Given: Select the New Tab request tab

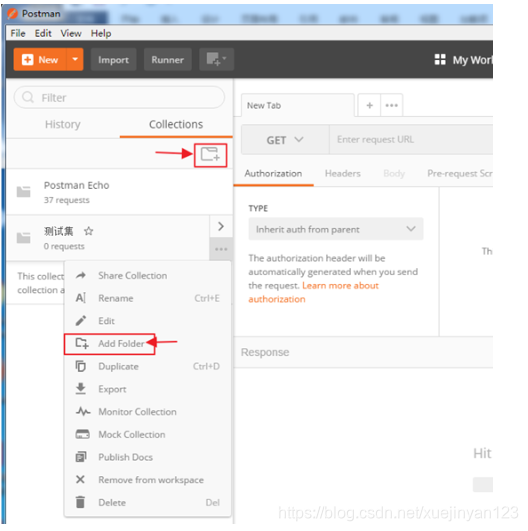Looking at the screenshot, I should click(x=298, y=105).
